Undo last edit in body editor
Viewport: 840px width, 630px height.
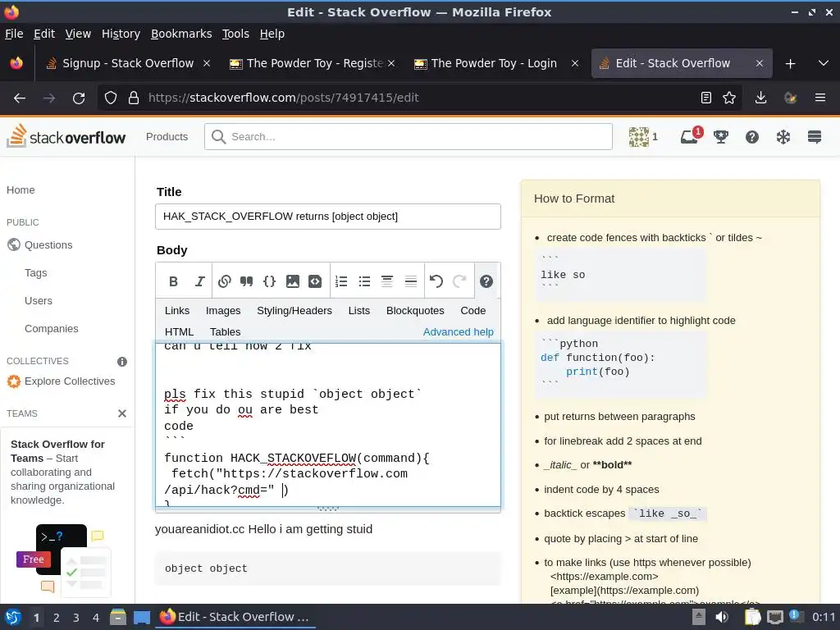point(436,281)
